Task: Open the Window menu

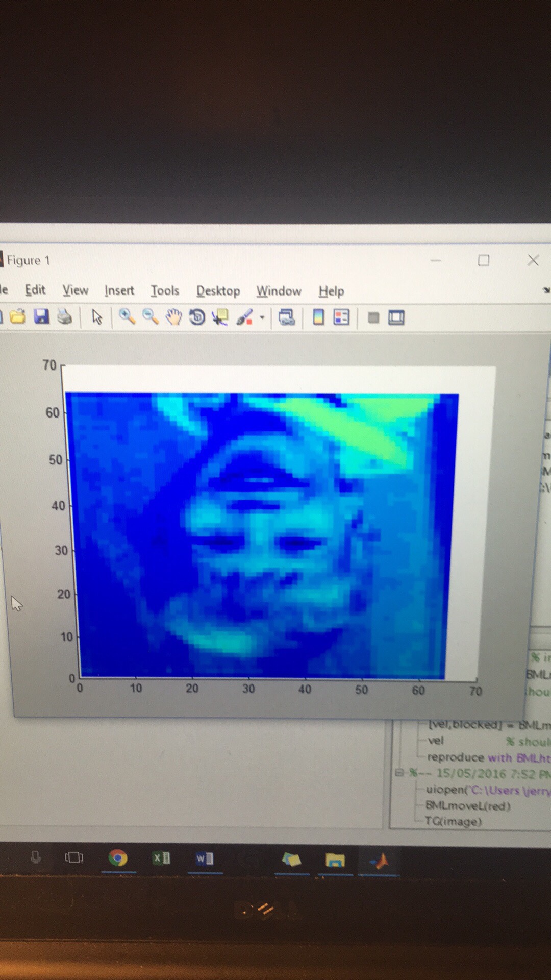Action: [279, 291]
